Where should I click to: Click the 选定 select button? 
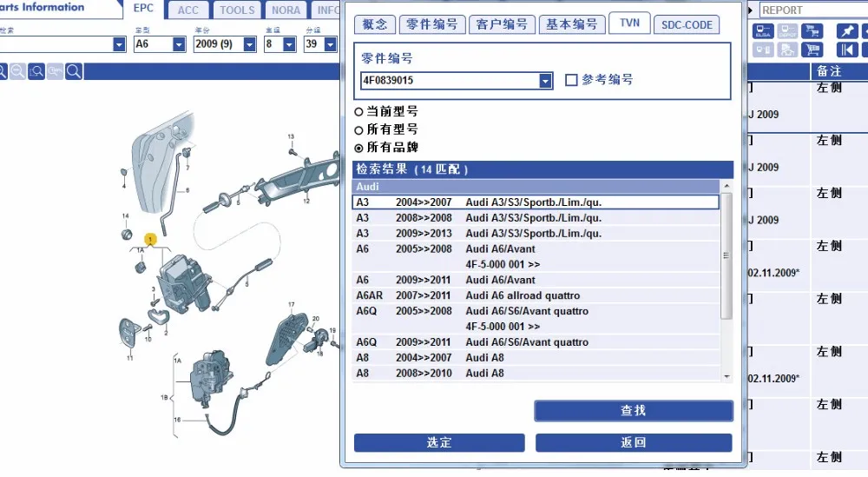(439, 442)
